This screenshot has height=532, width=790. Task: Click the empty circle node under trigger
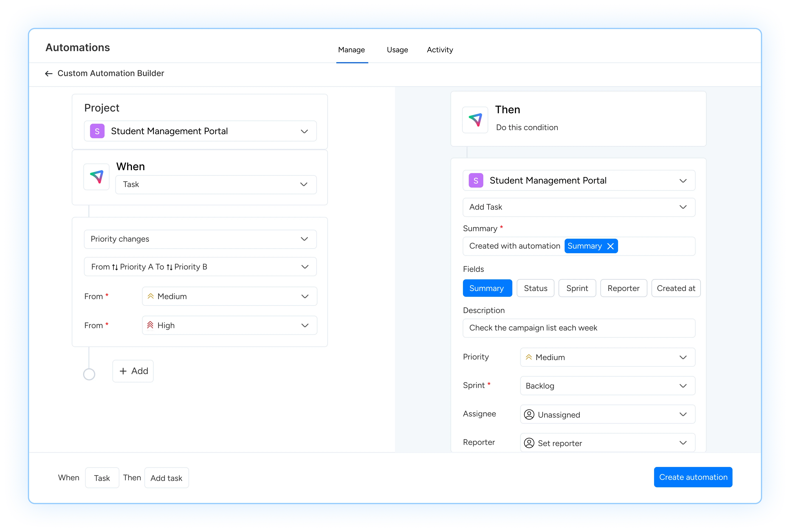click(x=89, y=375)
